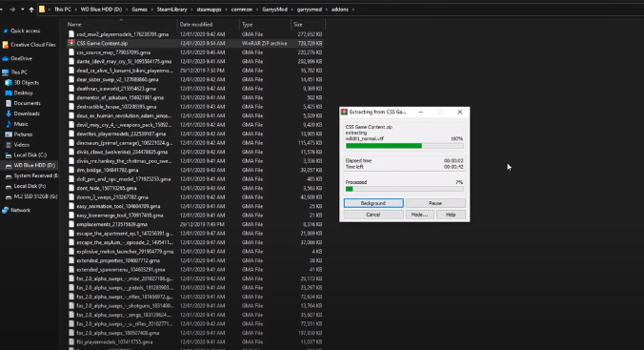Screen dimensions: 644x350
Task: Close the Extracting from CSS dialog
Action: (459, 112)
